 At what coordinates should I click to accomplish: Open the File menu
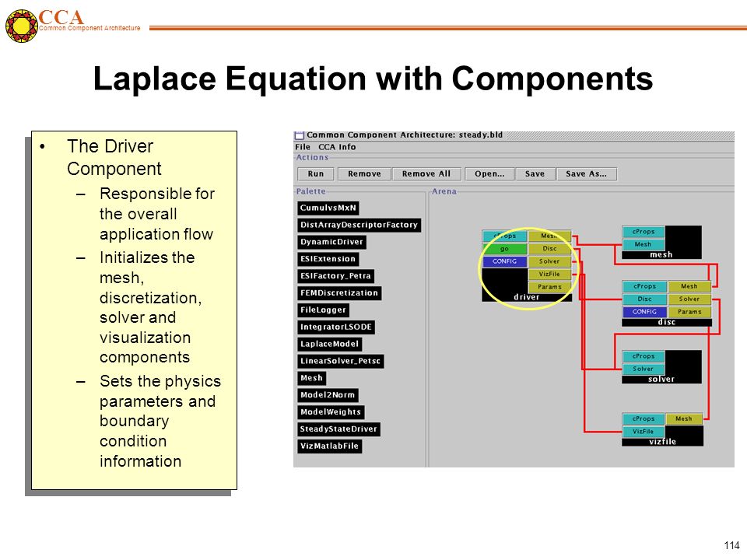303,147
